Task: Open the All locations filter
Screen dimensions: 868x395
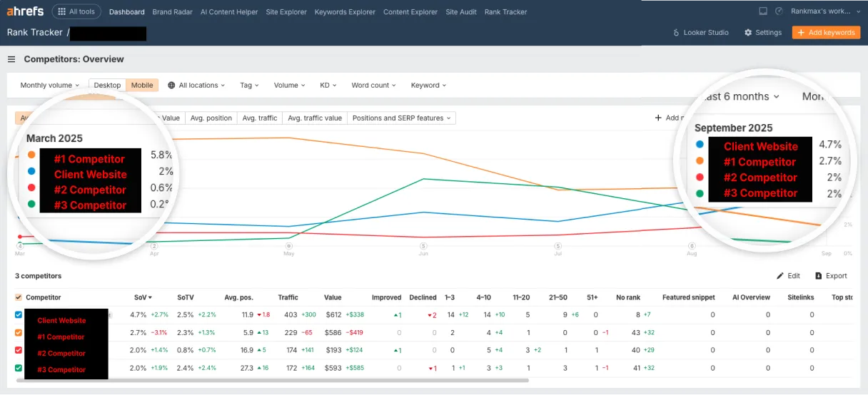Action: 196,85
